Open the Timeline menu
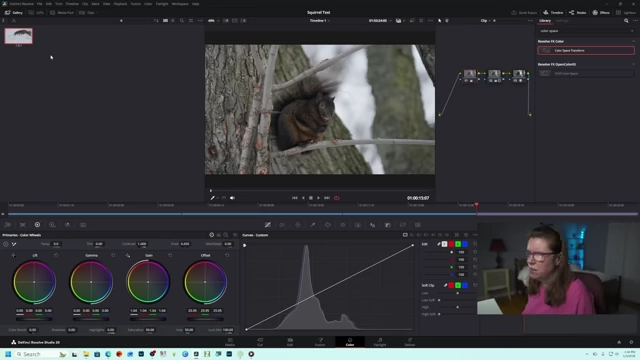This screenshot has width=640, height=360. click(72, 4)
